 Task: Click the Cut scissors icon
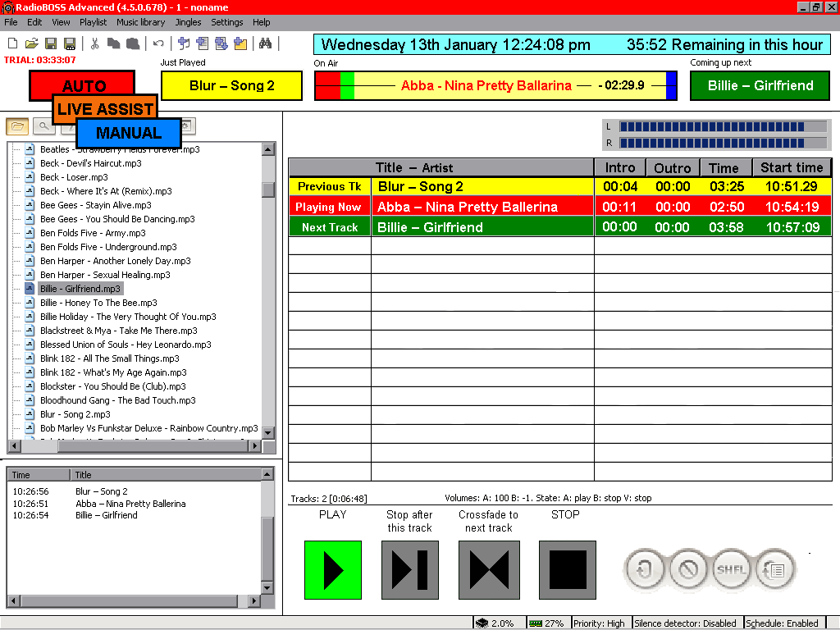(x=95, y=43)
